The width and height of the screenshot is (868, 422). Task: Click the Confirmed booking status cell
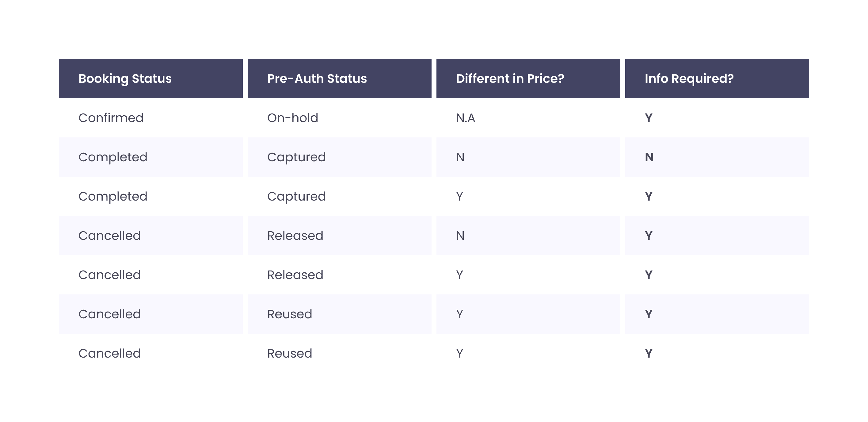click(x=111, y=118)
